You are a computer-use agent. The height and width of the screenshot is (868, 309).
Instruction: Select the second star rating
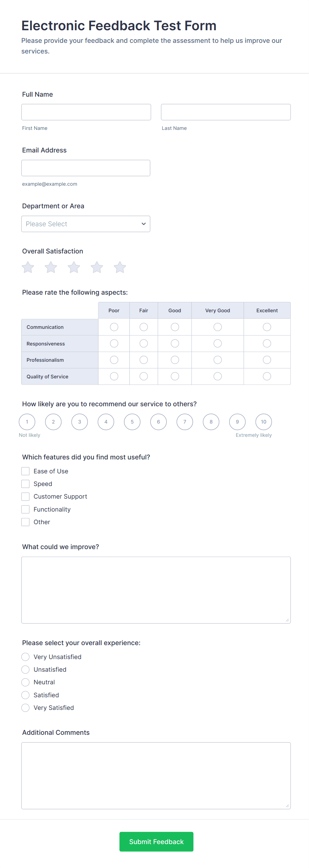(x=51, y=267)
